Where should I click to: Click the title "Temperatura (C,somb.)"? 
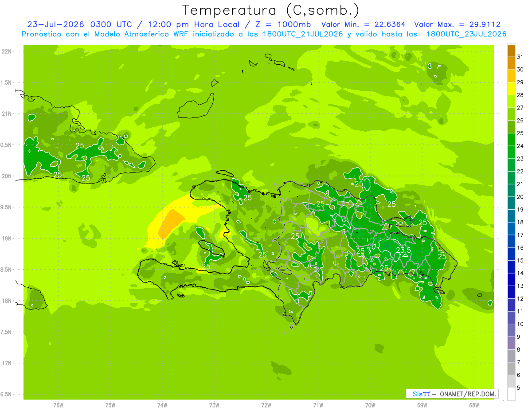[270, 10]
